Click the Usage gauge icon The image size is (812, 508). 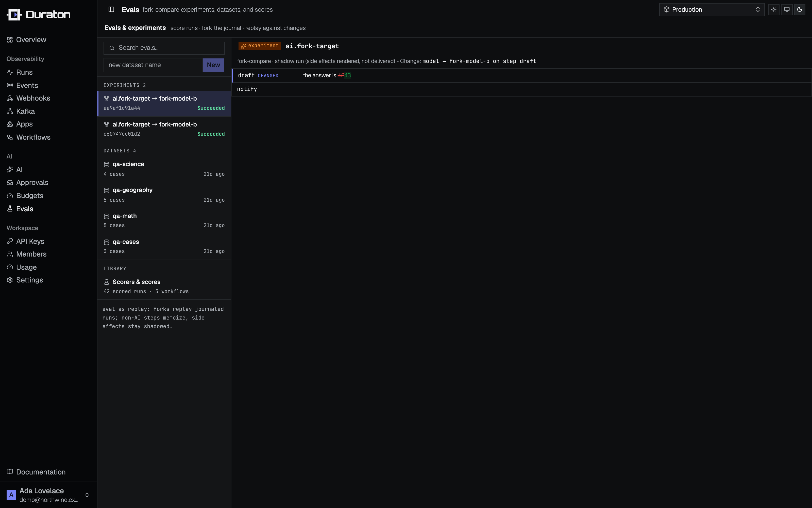[x=10, y=267]
